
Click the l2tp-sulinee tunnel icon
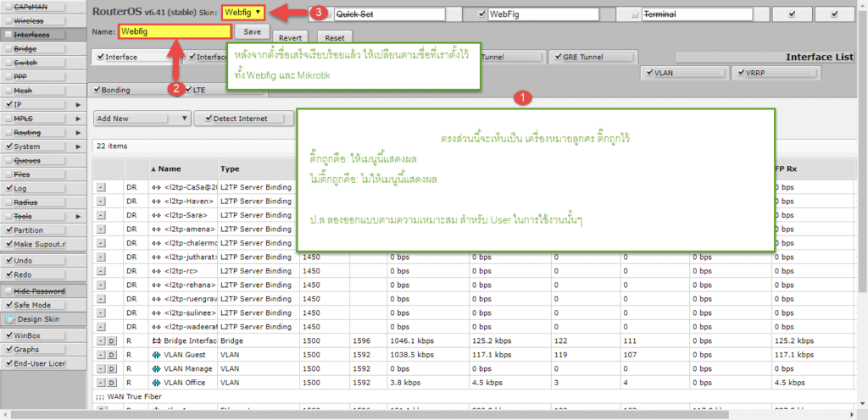coord(156,312)
